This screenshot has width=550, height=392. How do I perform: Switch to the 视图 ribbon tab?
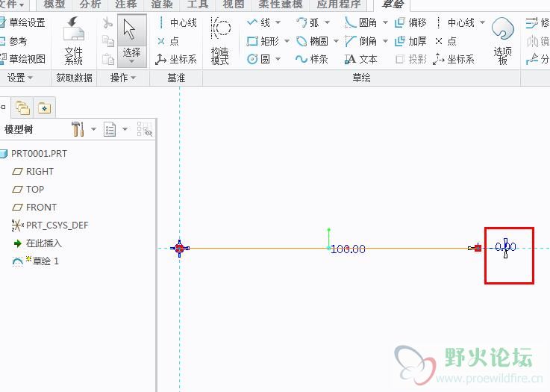[234, 4]
